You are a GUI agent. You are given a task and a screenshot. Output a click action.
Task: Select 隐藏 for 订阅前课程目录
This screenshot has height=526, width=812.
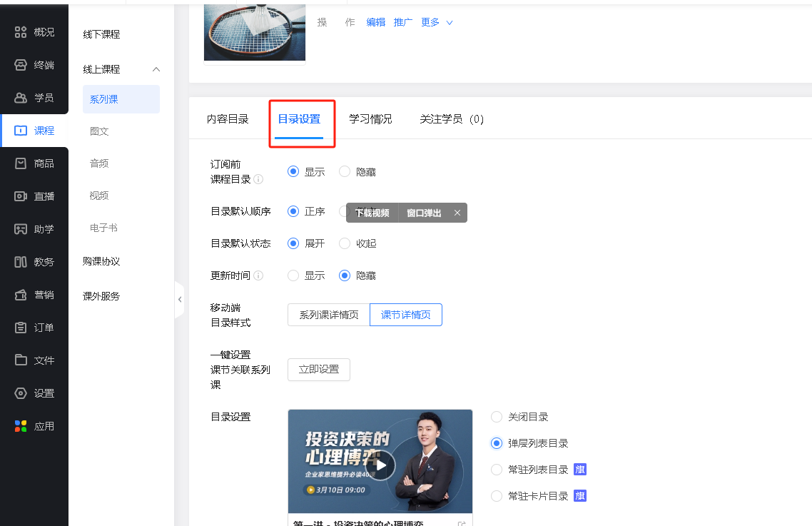coord(345,171)
